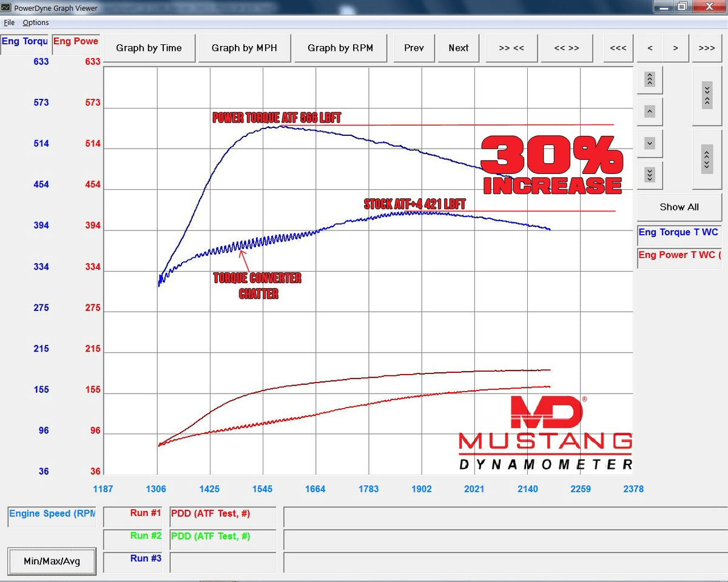The image size is (728, 582).
Task: Switch to Graph by MPH
Action: 244,48
